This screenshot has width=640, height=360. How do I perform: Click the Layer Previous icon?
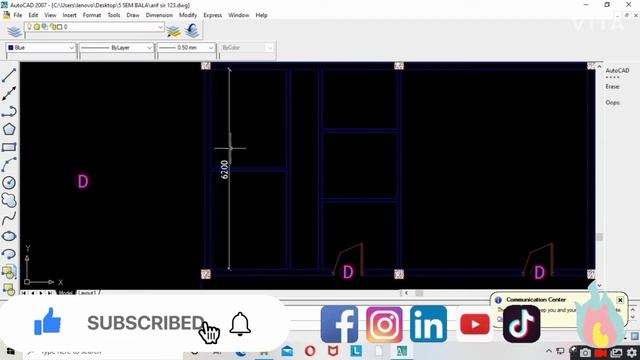[192, 30]
